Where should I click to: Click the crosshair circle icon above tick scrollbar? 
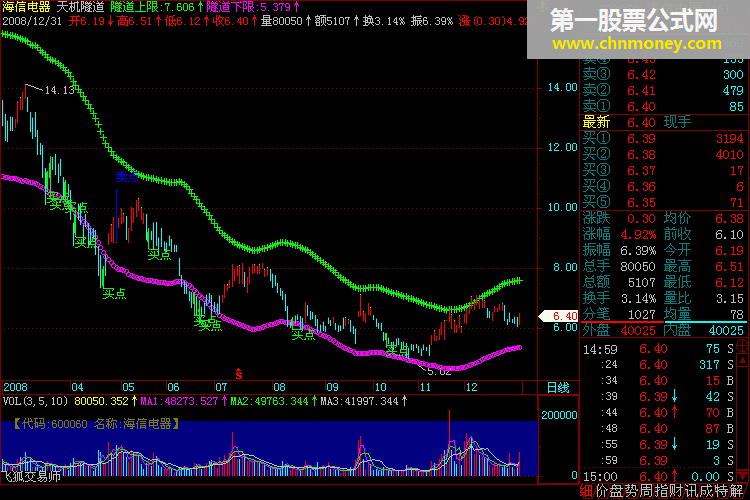(x=744, y=345)
